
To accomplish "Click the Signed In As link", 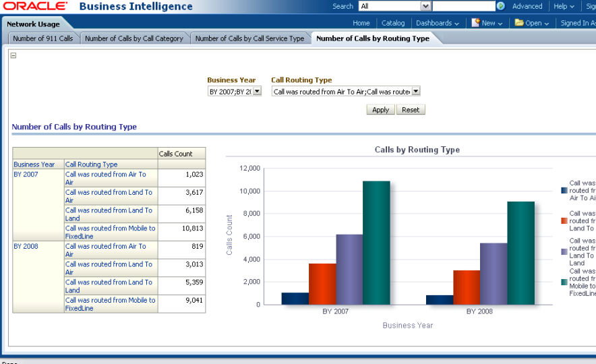I will pyautogui.click(x=578, y=23).
